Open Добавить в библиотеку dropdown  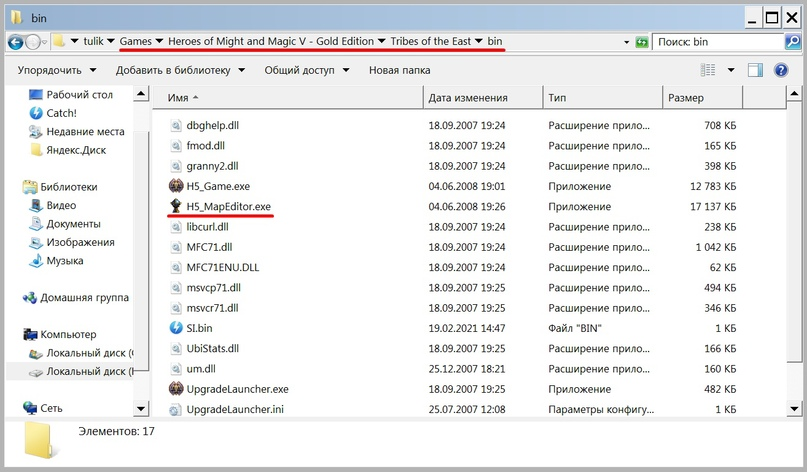click(180, 70)
